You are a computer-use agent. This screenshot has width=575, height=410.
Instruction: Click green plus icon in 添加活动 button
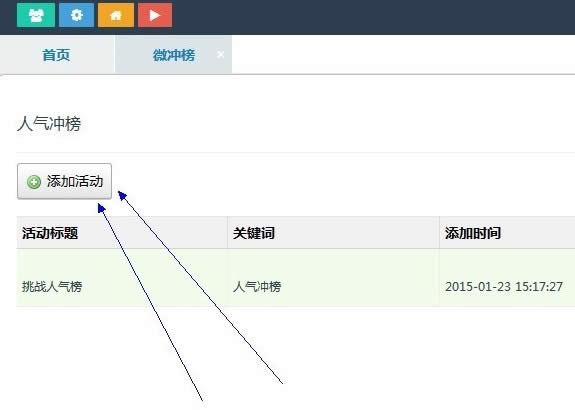pos(34,182)
